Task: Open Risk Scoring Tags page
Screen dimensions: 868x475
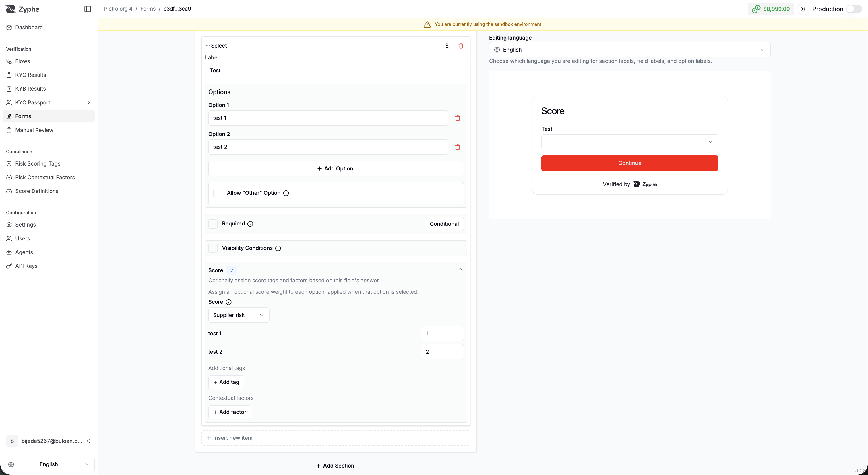Action: coord(38,163)
